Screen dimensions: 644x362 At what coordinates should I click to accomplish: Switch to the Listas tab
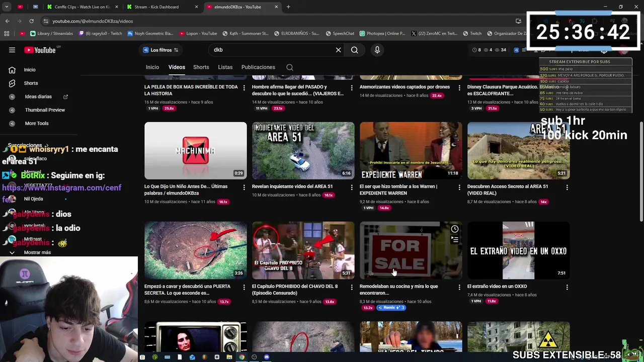[225, 67]
